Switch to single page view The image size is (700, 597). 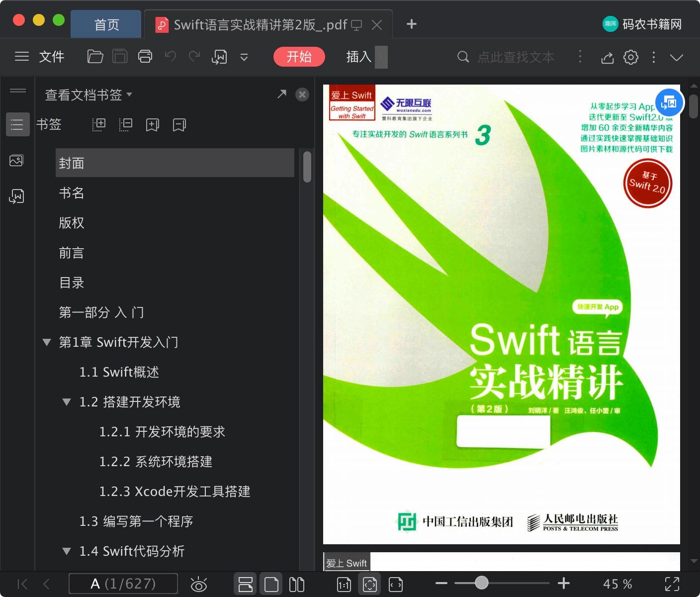(271, 584)
